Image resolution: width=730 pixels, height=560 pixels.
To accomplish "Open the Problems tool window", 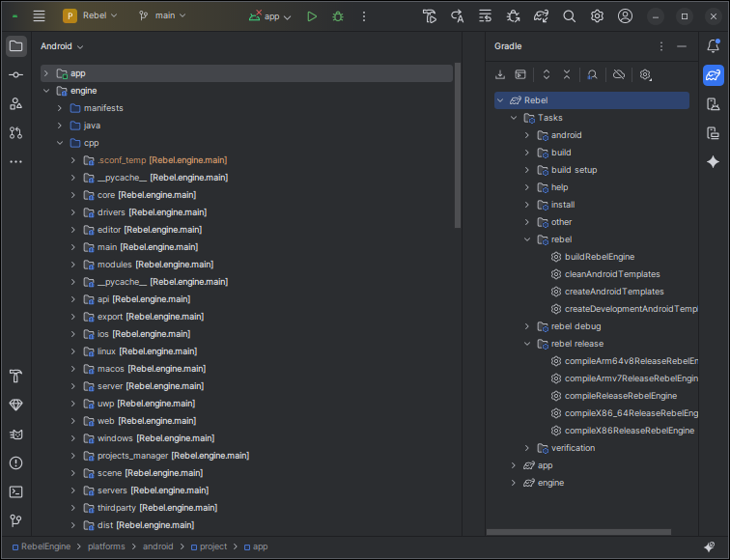I will pyautogui.click(x=15, y=463).
